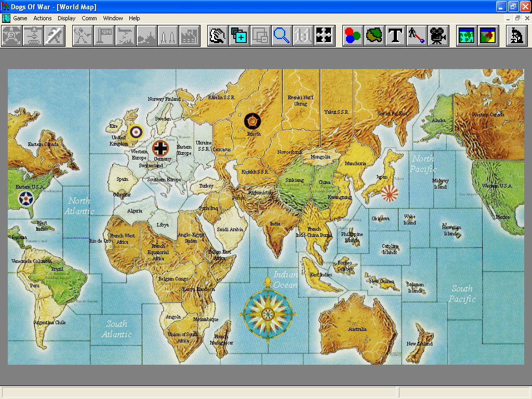The image size is (532, 399).
Task: Open the cyan world map window icon
Action: [x=467, y=36]
